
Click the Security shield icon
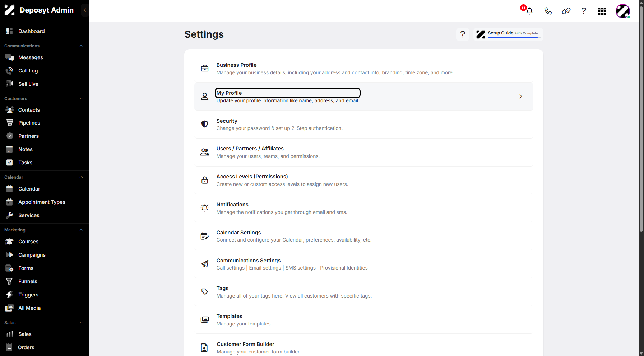(x=205, y=124)
